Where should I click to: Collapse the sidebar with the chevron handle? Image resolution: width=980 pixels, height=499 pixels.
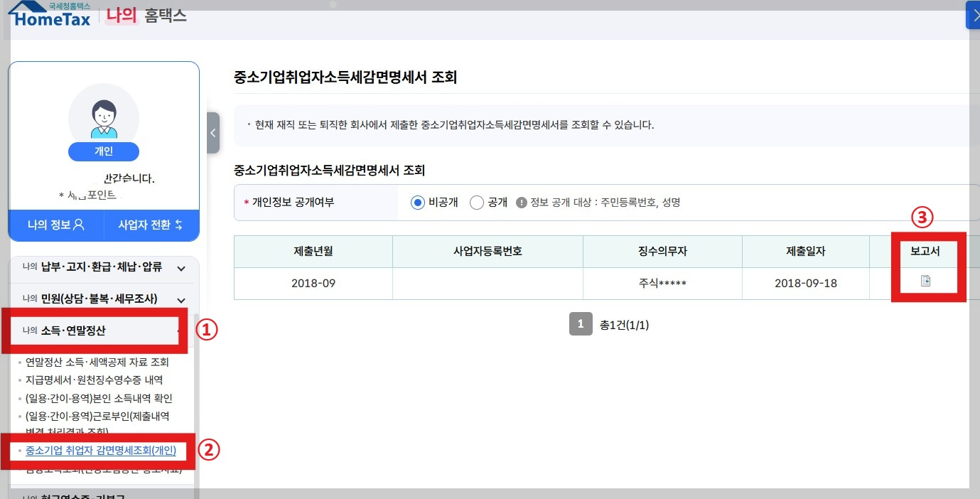tap(212, 133)
